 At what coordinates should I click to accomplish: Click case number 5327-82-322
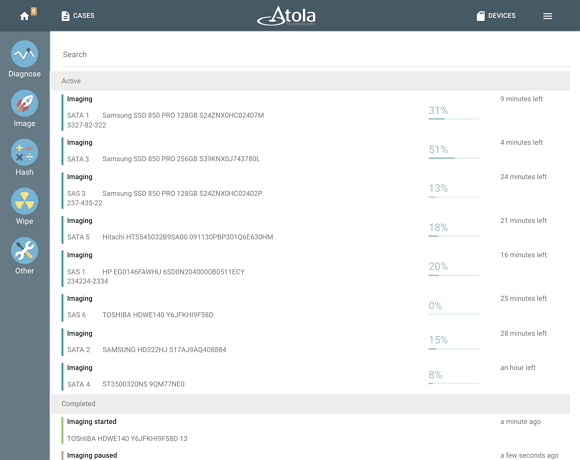[x=87, y=125]
